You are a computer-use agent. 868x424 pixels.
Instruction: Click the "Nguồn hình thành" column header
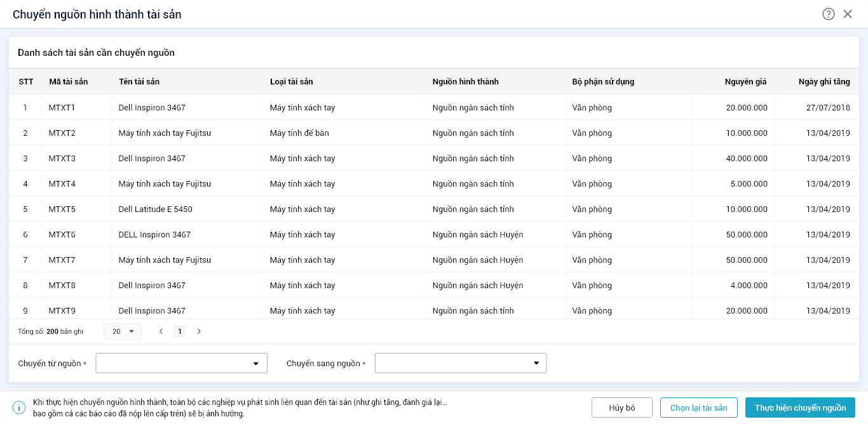click(x=465, y=82)
